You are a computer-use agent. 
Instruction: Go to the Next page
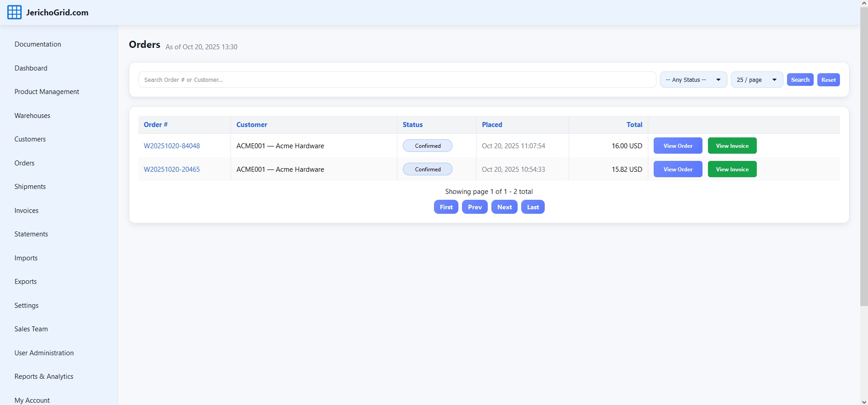point(504,207)
